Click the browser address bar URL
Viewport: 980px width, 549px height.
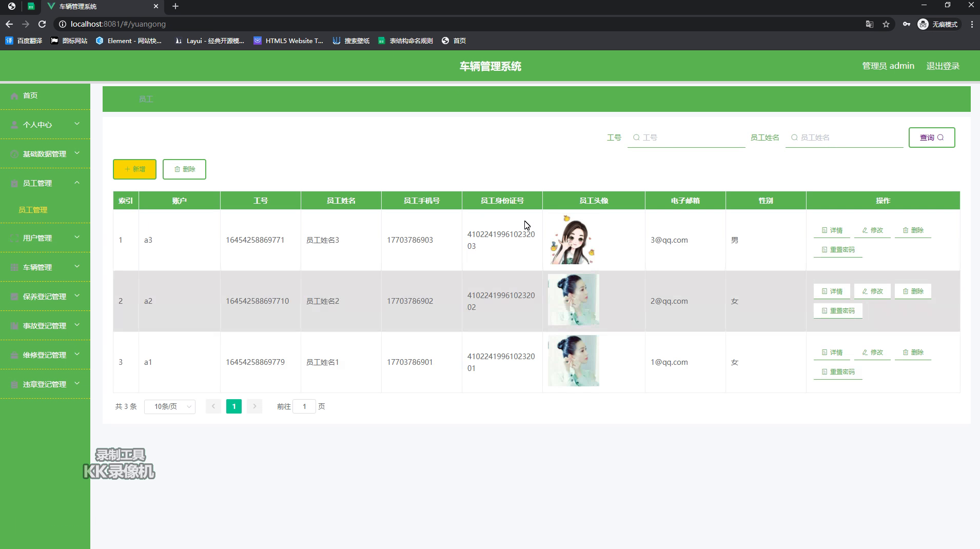point(118,24)
